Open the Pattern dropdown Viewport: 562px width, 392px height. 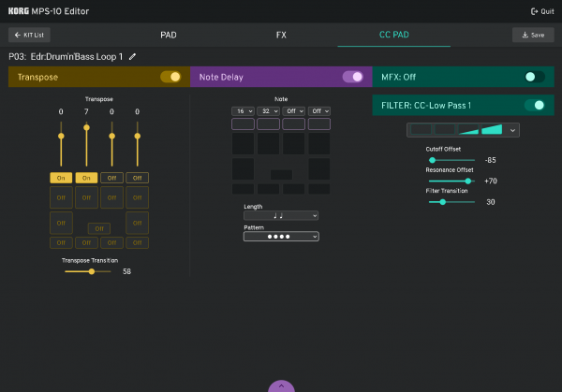(x=281, y=237)
